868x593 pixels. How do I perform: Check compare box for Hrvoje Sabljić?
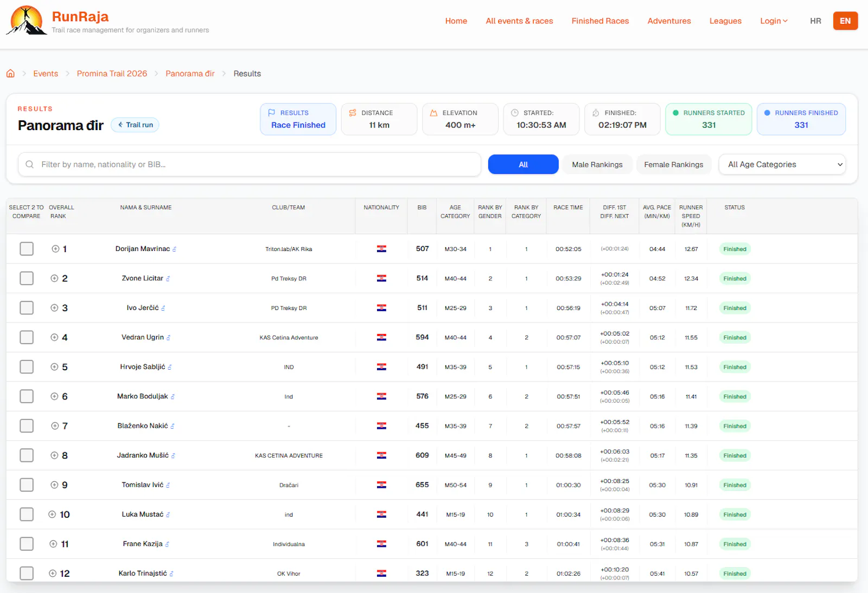[x=27, y=367]
